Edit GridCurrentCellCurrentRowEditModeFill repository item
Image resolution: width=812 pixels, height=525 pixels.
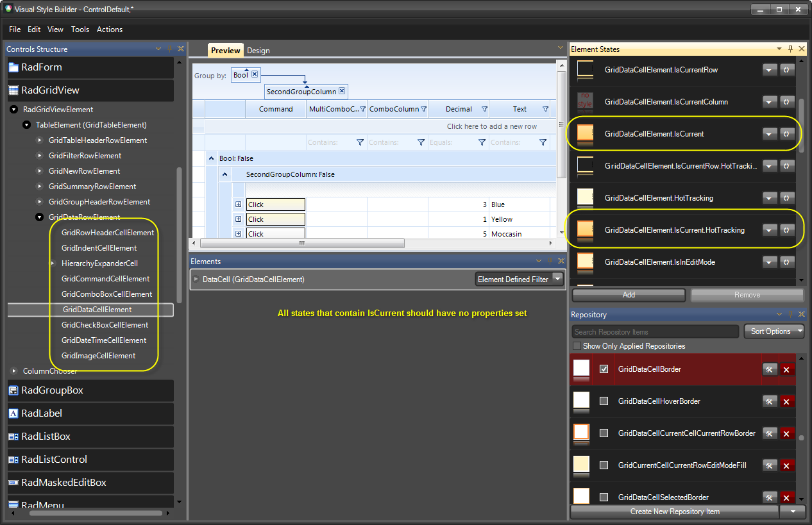(x=770, y=465)
